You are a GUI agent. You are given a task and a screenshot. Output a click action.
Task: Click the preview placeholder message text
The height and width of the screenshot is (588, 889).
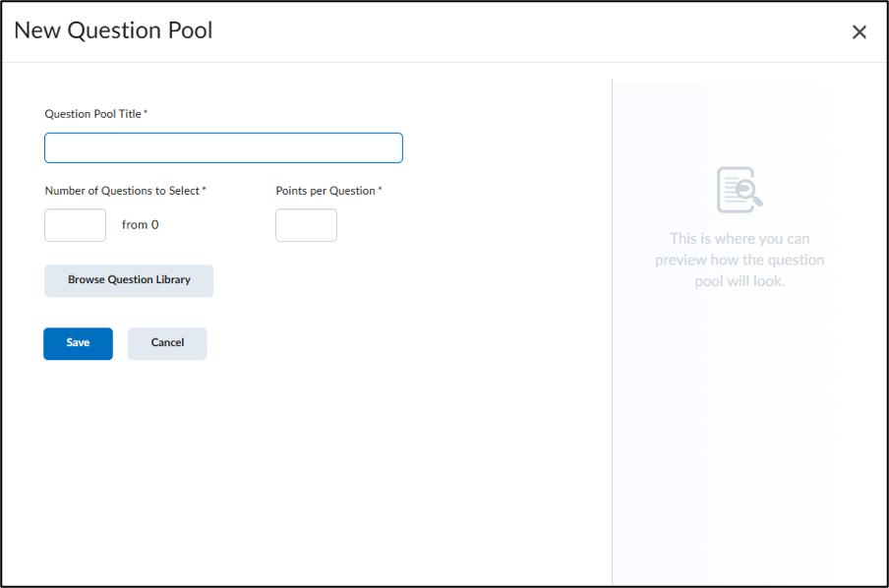point(740,260)
